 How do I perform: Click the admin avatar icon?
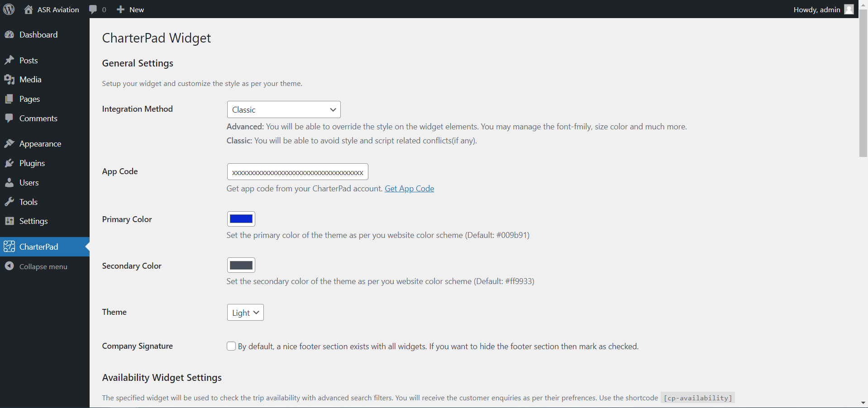(x=849, y=9)
